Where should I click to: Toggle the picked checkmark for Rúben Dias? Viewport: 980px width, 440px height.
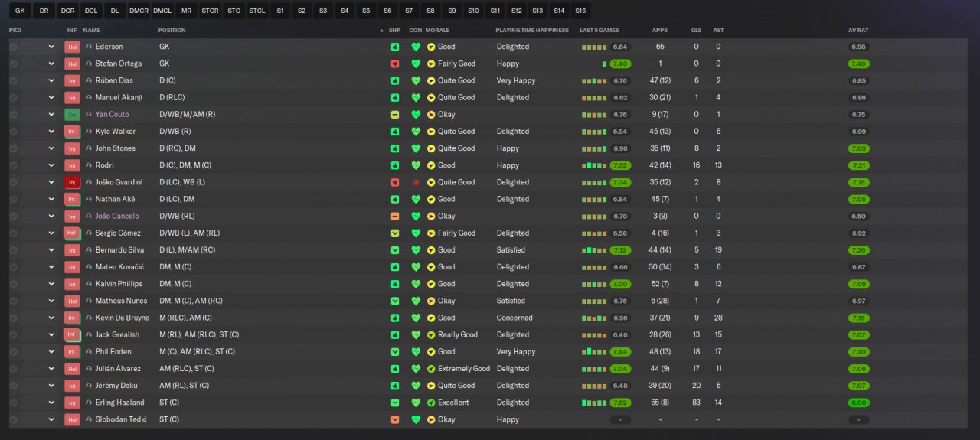[x=14, y=80]
